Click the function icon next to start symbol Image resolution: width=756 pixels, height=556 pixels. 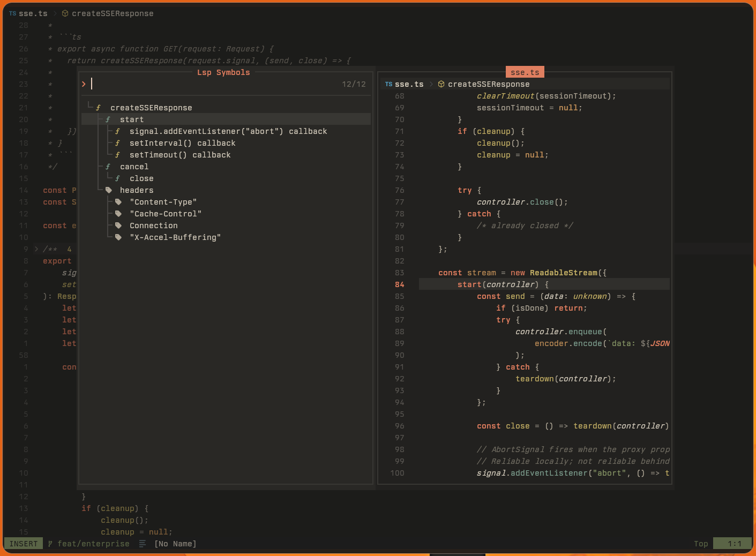[108, 119]
